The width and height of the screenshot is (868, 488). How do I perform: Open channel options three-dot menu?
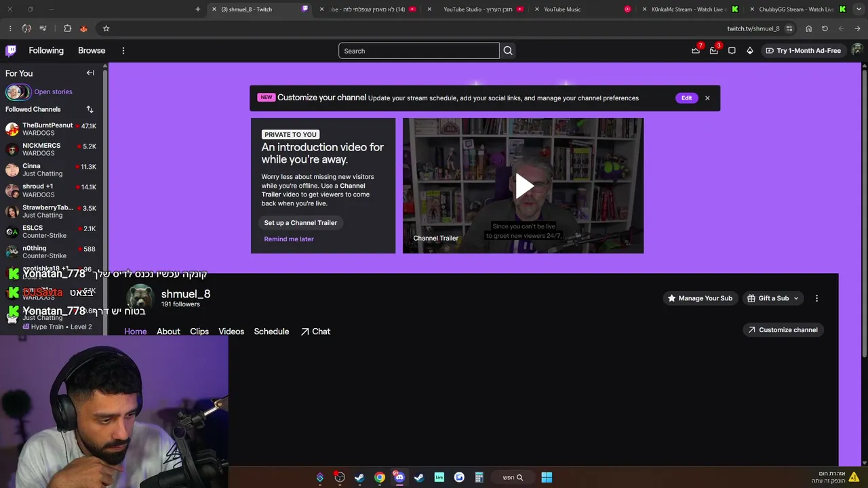[x=816, y=298]
